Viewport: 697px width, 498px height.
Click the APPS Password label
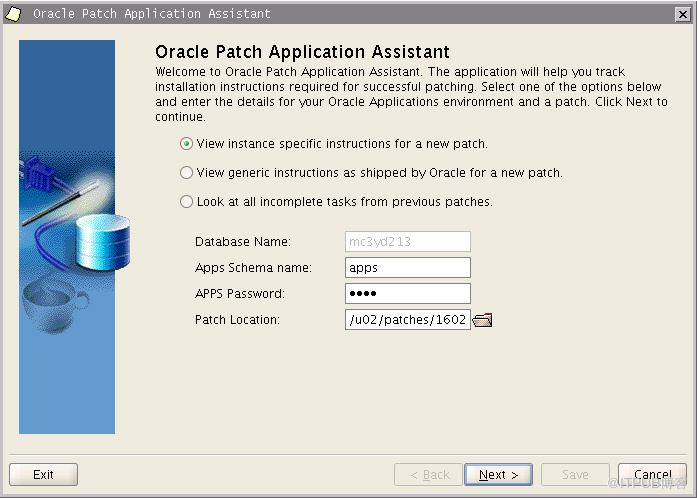coord(240,293)
